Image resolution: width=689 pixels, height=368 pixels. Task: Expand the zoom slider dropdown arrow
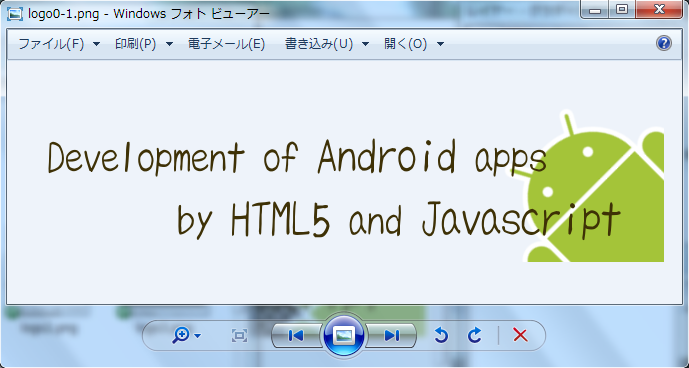198,336
